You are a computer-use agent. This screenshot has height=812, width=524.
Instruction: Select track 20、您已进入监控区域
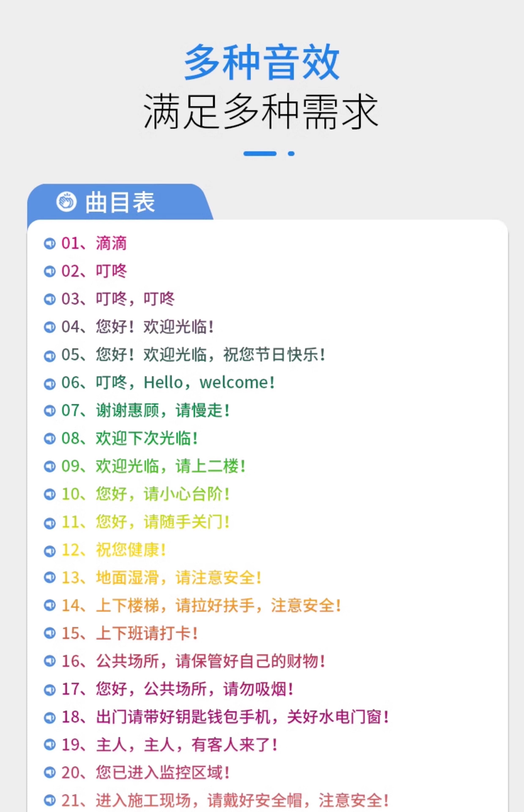145,773
